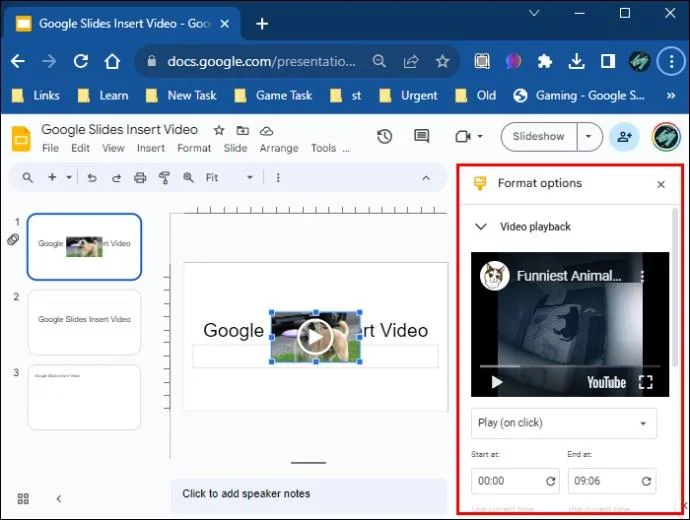Star the Google Slides Insert Video document
The height and width of the screenshot is (520, 690).
[219, 130]
